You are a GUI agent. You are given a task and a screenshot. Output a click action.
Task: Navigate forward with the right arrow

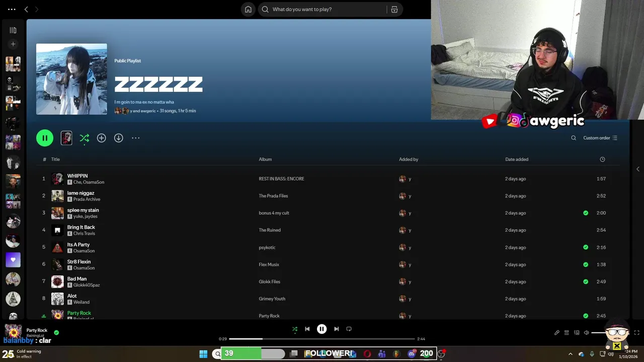point(36,9)
